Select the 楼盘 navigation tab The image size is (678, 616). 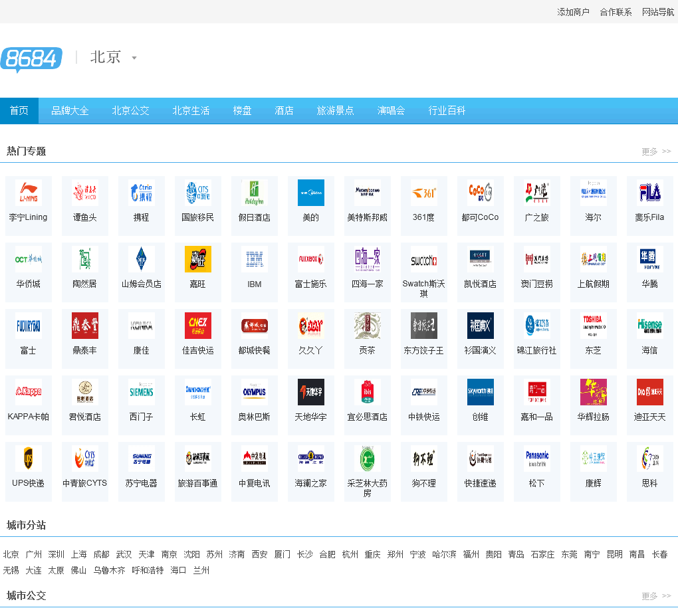(242, 111)
